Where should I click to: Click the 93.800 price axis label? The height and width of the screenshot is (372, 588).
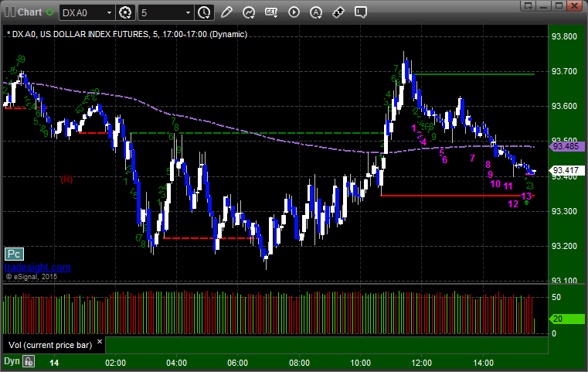tap(564, 36)
